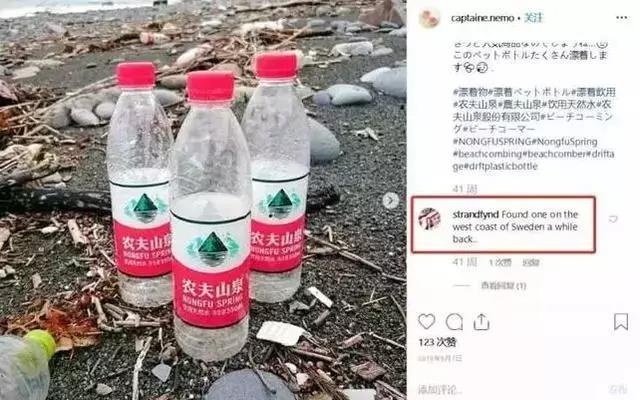640x400 pixels.
Task: View the Nongfu Spring bottles photo
Action: [203, 200]
